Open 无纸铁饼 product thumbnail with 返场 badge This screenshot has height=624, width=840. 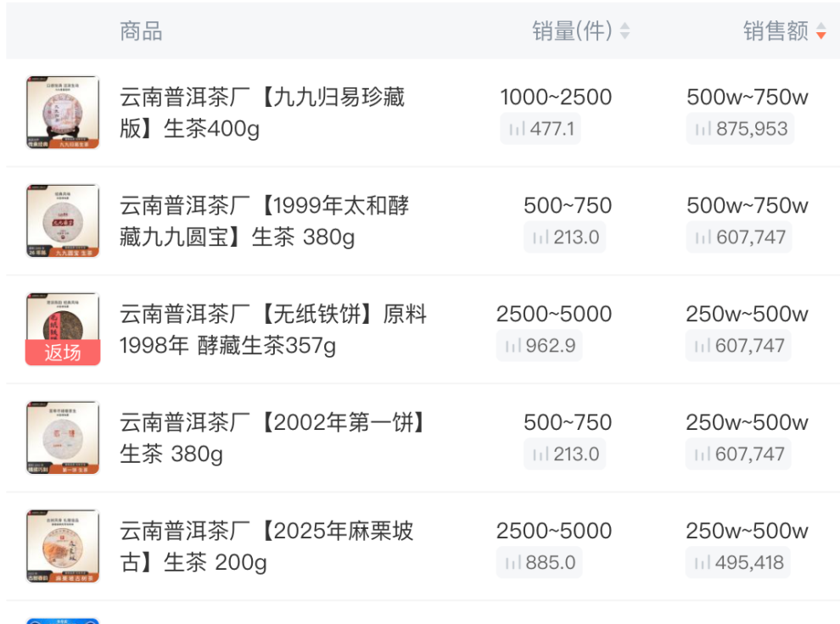coord(62,329)
